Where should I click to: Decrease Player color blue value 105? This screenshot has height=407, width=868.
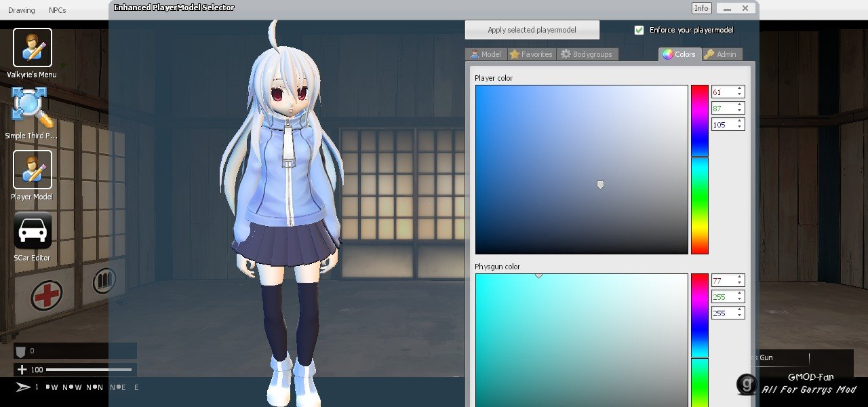740,127
